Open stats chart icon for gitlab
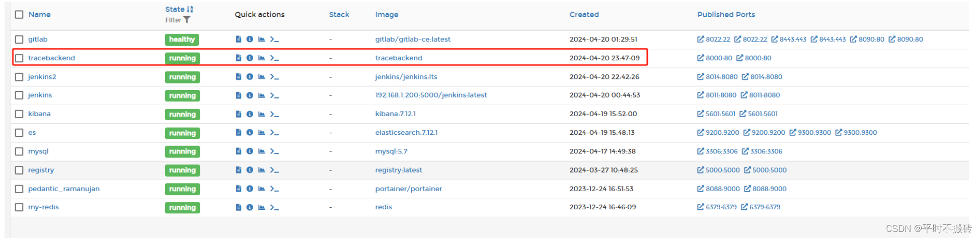The width and height of the screenshot is (980, 238). click(x=262, y=39)
